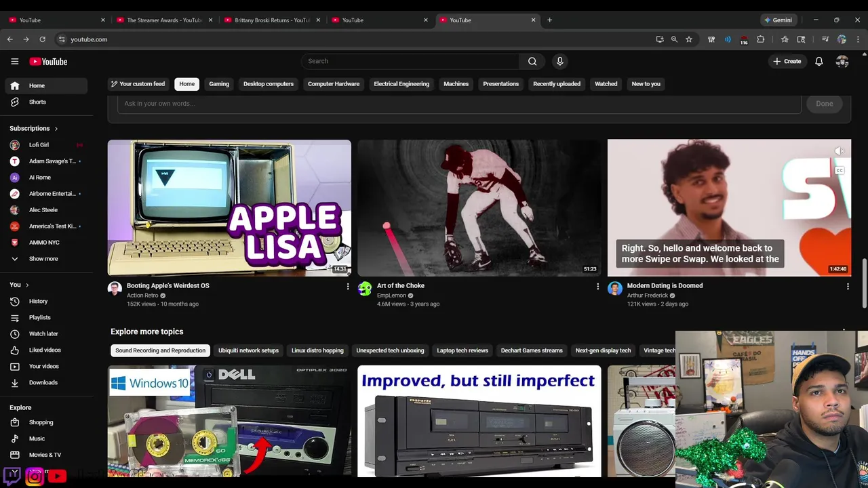Screen dimensions: 868x488
Task: Open the Chrome profile avatar
Action: pos(842,39)
